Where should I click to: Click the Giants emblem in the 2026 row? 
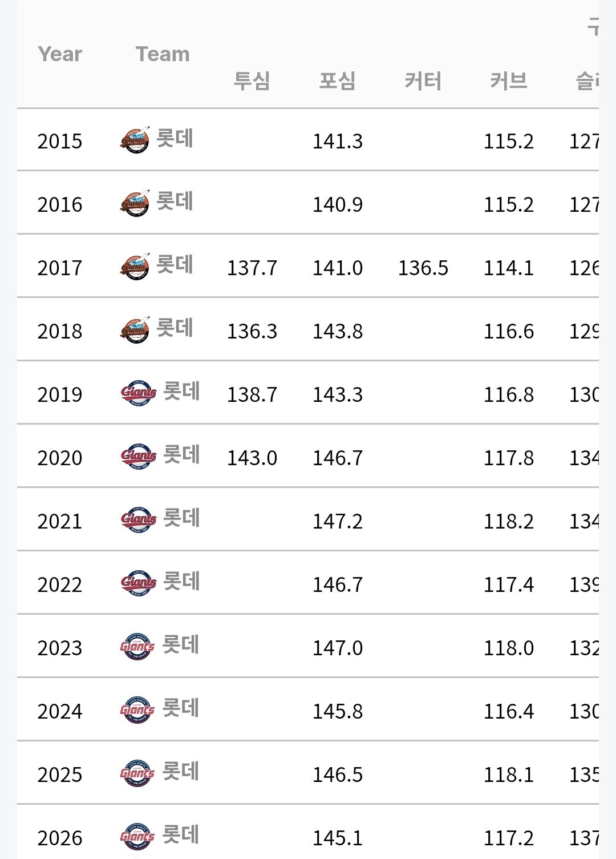point(137,837)
